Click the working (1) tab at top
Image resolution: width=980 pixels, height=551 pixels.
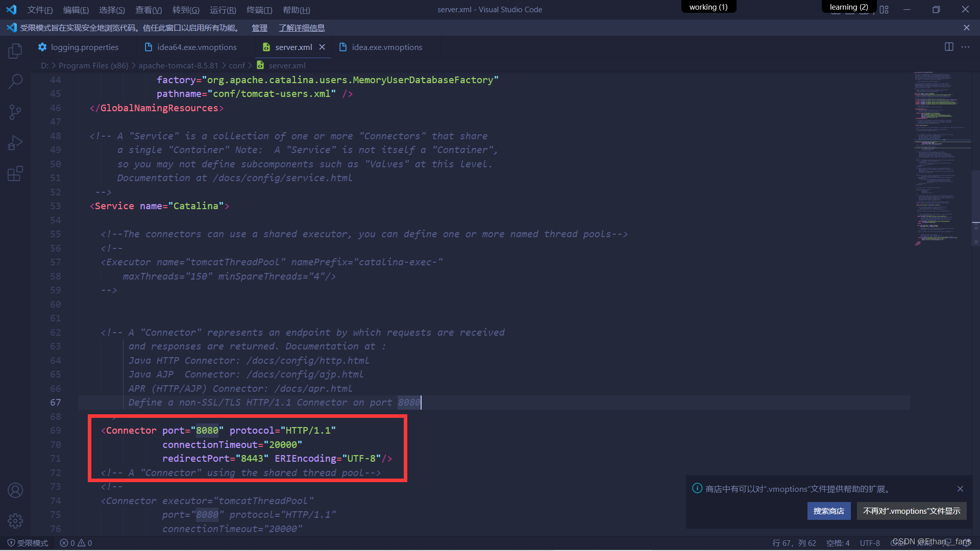pyautogui.click(x=708, y=7)
